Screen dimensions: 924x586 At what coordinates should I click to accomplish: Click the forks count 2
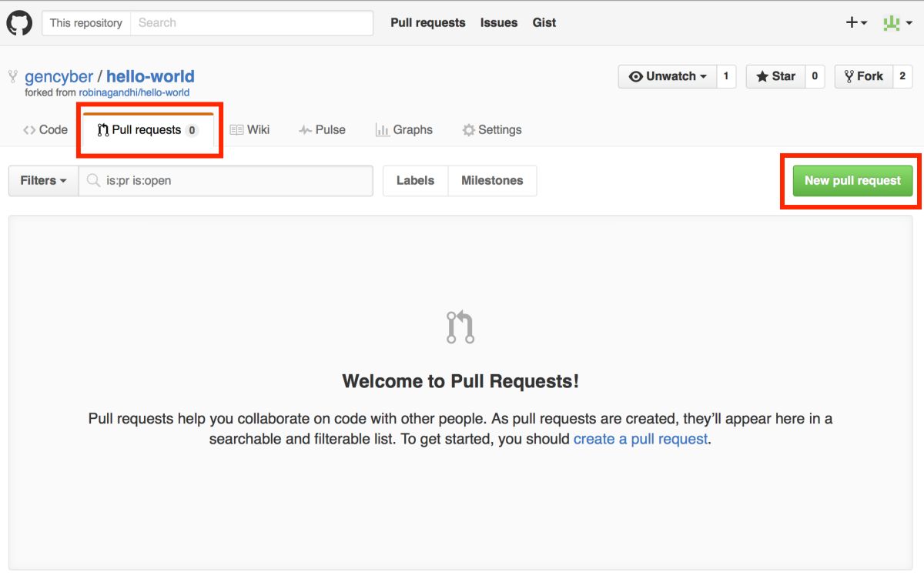click(902, 76)
